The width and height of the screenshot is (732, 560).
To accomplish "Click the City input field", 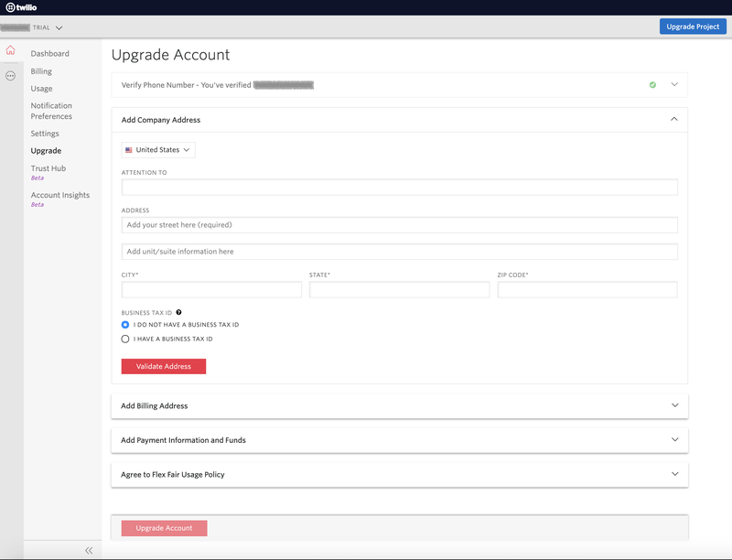I will pos(211,289).
